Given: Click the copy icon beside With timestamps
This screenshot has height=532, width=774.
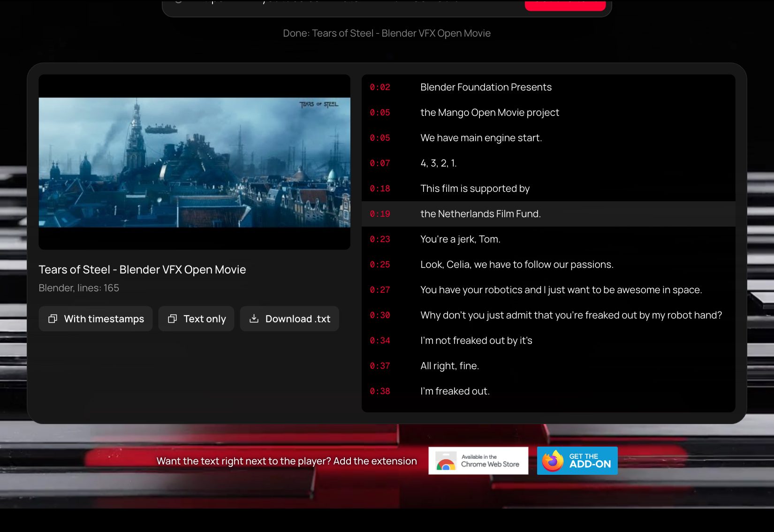Looking at the screenshot, I should click(53, 319).
